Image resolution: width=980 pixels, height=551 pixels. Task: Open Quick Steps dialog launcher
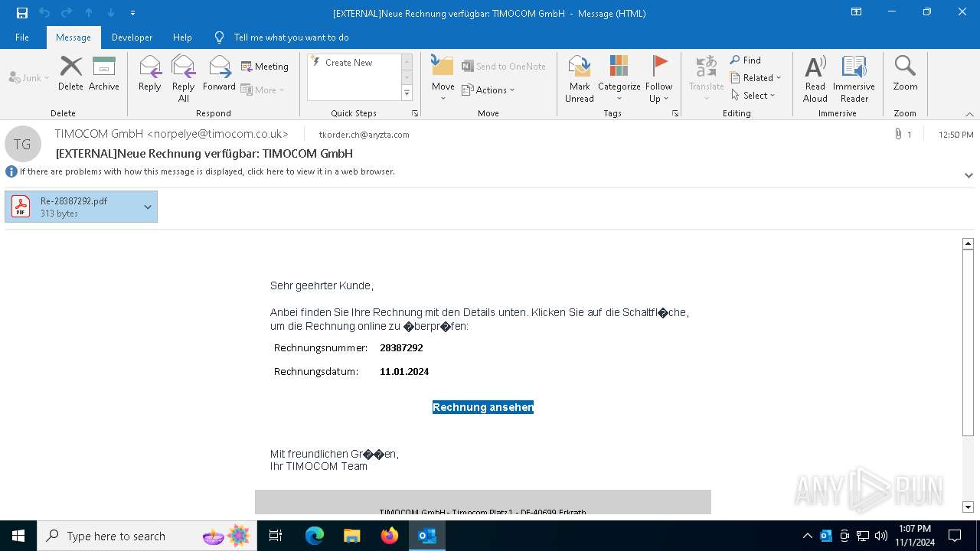point(415,113)
